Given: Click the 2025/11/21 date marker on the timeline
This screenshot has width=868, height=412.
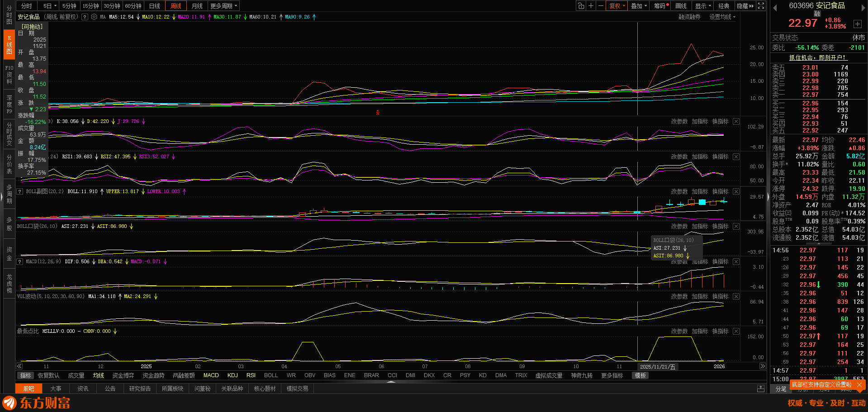Looking at the screenshot, I should (657, 367).
